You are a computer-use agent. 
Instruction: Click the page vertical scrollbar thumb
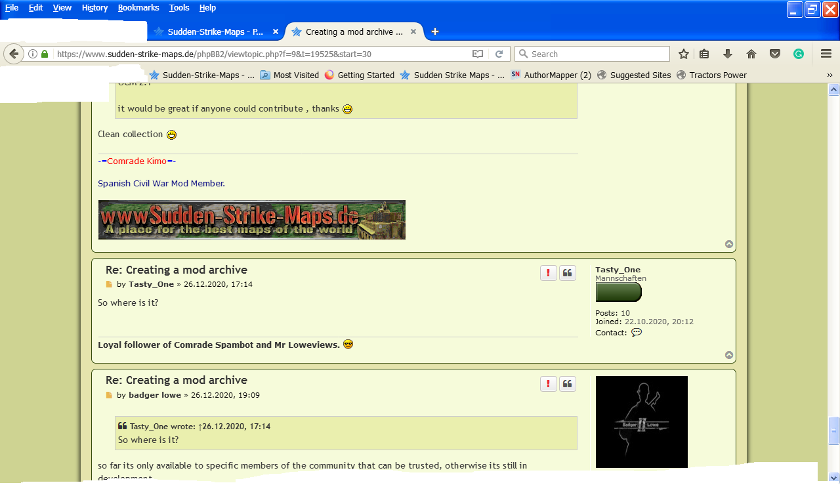tap(834, 430)
